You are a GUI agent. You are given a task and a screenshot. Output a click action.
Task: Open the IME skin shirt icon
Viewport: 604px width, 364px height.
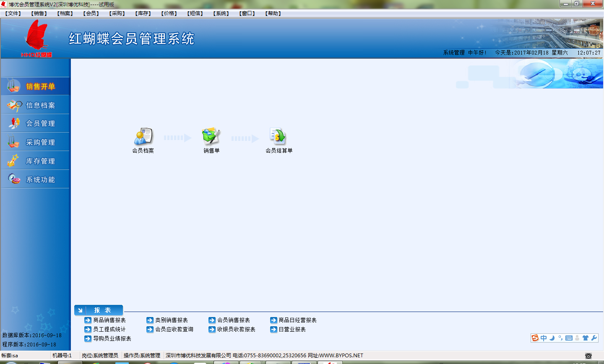tap(586, 338)
